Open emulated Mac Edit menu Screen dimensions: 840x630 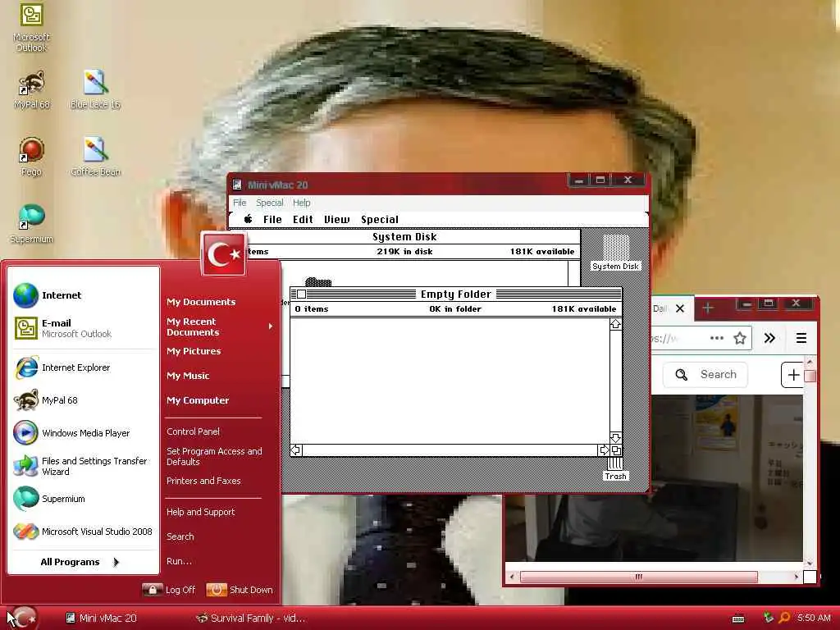[303, 220]
